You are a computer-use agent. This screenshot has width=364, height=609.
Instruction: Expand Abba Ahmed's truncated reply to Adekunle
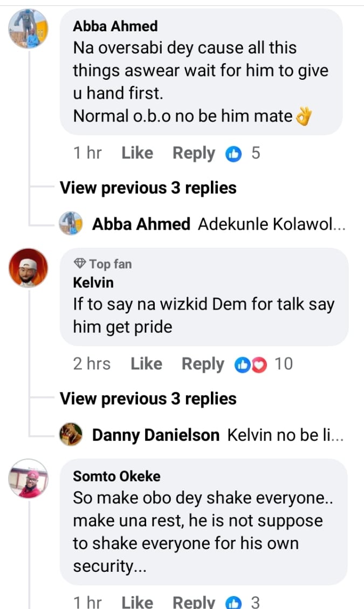point(271,224)
